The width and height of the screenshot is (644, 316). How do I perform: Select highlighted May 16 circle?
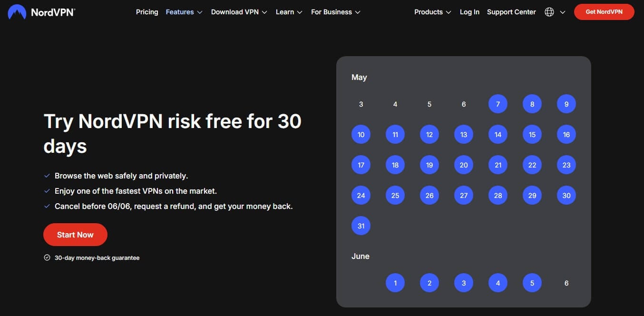pyautogui.click(x=566, y=134)
